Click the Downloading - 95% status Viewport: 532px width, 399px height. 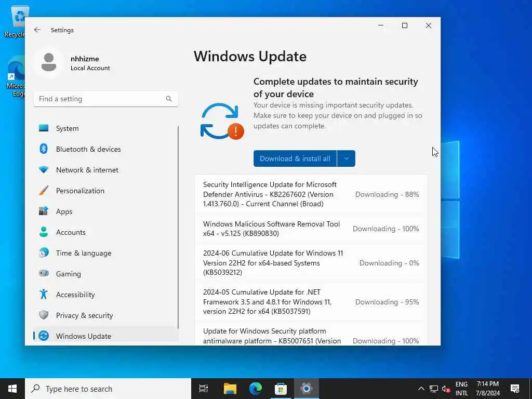387,302
